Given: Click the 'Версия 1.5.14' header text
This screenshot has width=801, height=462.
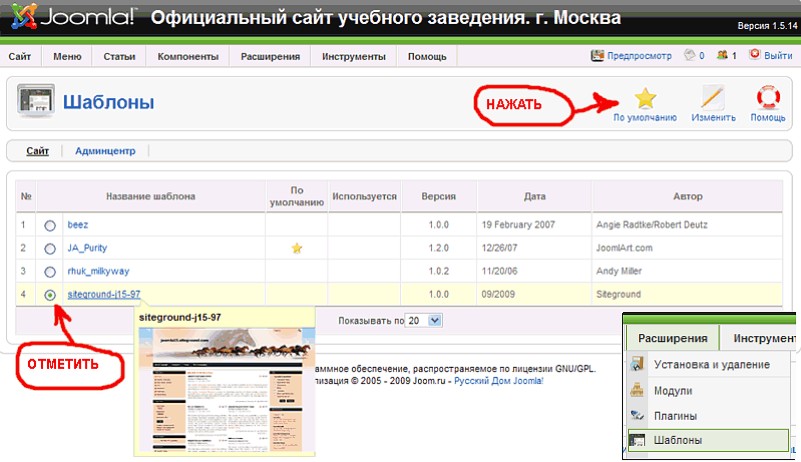Looking at the screenshot, I should (767, 26).
